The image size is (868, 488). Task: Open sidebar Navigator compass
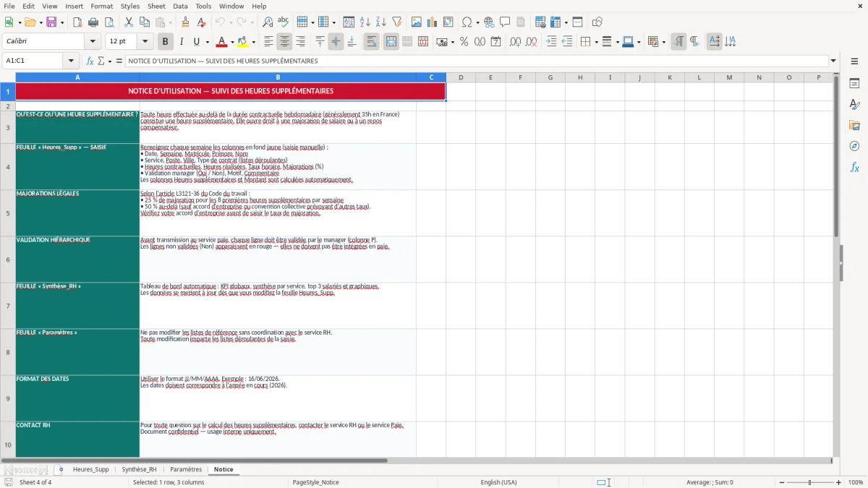click(854, 146)
